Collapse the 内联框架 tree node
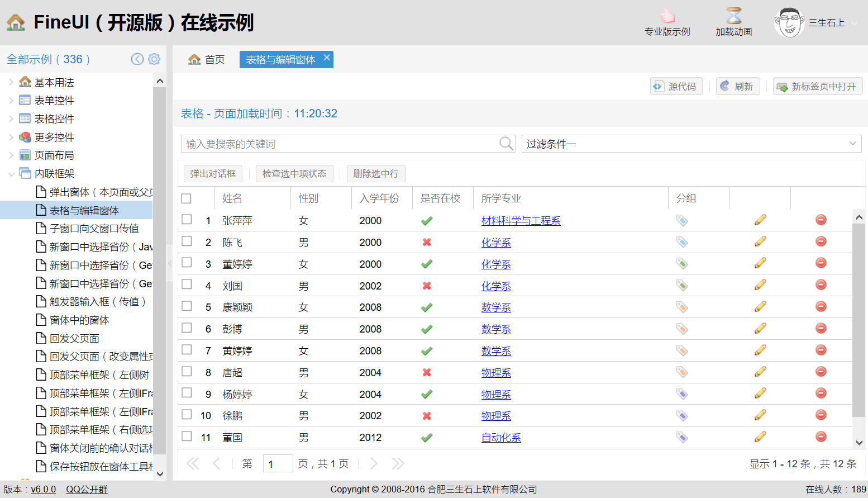The width and height of the screenshot is (868, 498). pyautogui.click(x=11, y=174)
